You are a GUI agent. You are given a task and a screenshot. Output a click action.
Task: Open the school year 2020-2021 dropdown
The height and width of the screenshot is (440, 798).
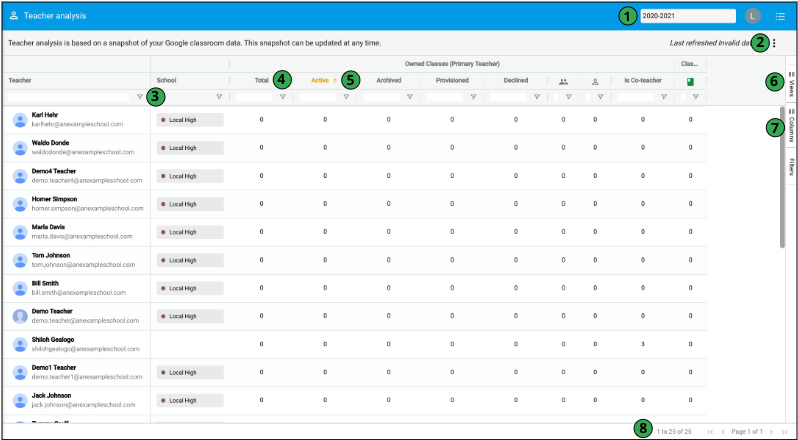[687, 16]
